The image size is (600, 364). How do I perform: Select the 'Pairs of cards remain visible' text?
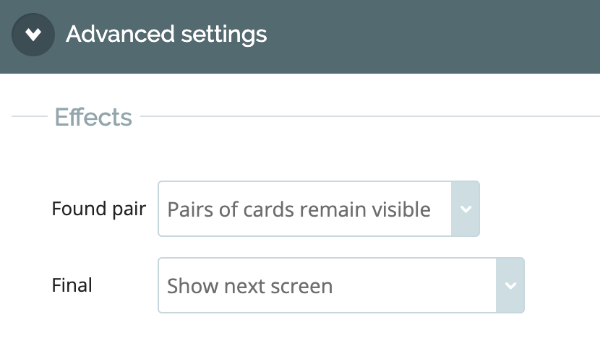[x=299, y=209]
